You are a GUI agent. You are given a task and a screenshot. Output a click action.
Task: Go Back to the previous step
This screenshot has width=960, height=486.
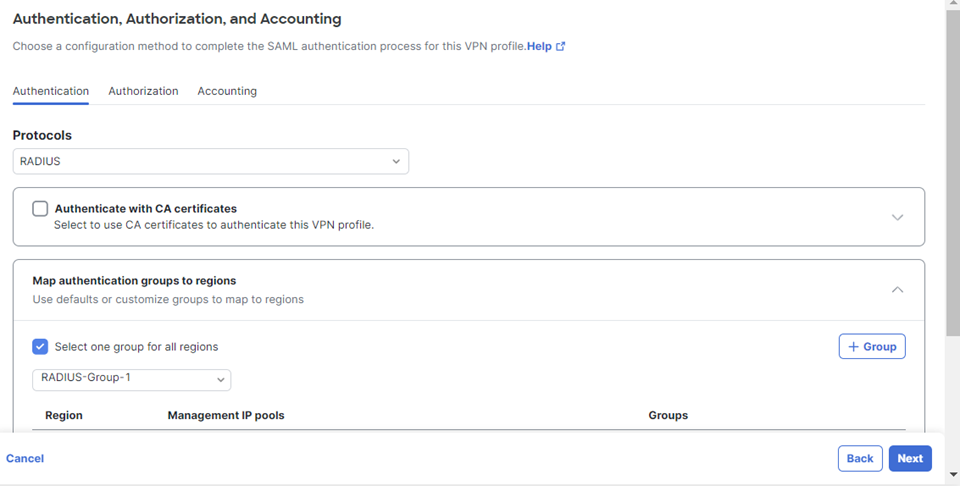(x=860, y=458)
